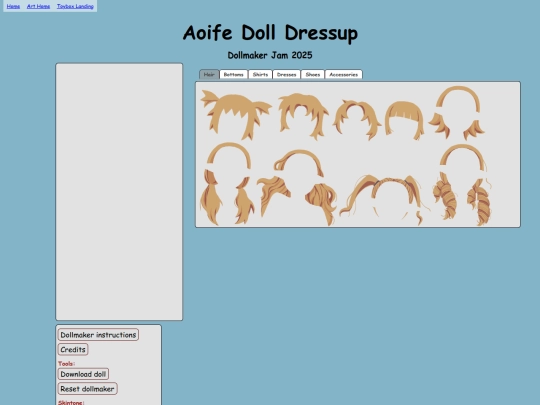Screen dimensions: 540x405
Task: Open the Shirts tab
Action: point(260,74)
